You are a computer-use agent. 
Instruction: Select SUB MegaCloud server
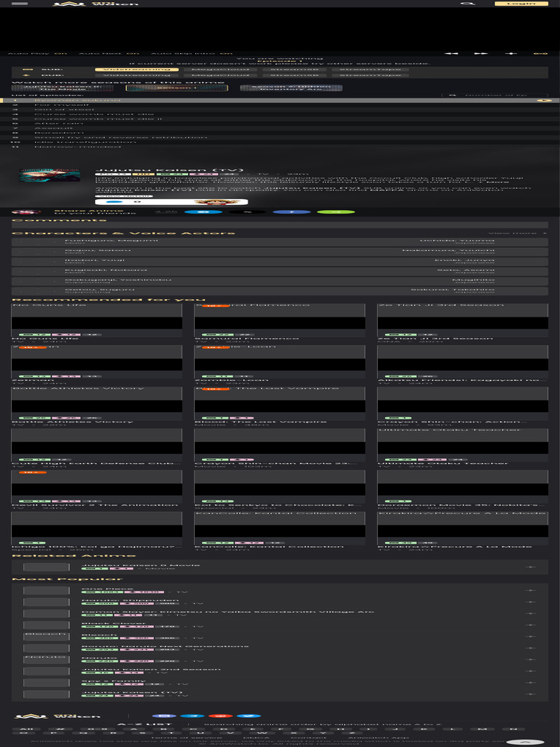click(220, 69)
